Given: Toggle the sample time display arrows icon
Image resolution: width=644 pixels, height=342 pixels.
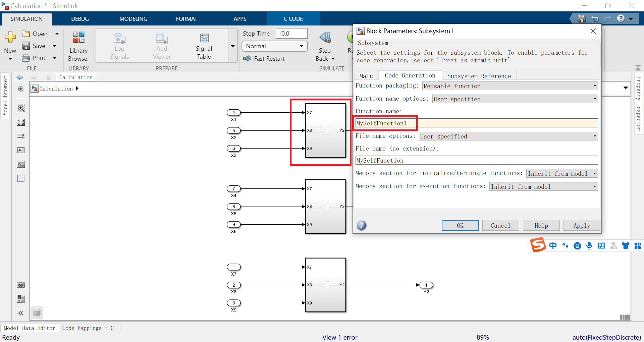Looking at the screenshot, I should [x=21, y=136].
